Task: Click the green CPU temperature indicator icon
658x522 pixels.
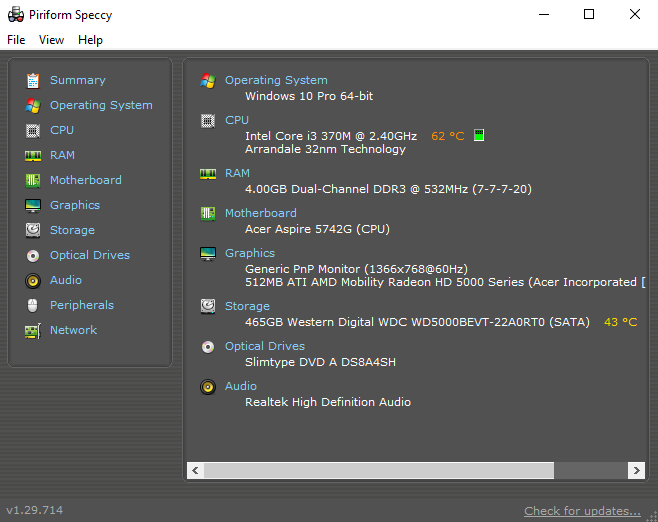Action: click(479, 135)
